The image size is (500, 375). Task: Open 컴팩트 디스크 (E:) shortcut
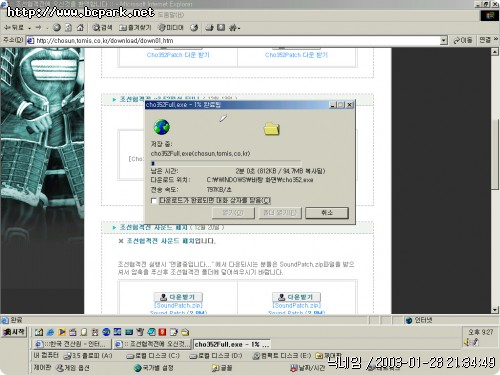coord(281,356)
